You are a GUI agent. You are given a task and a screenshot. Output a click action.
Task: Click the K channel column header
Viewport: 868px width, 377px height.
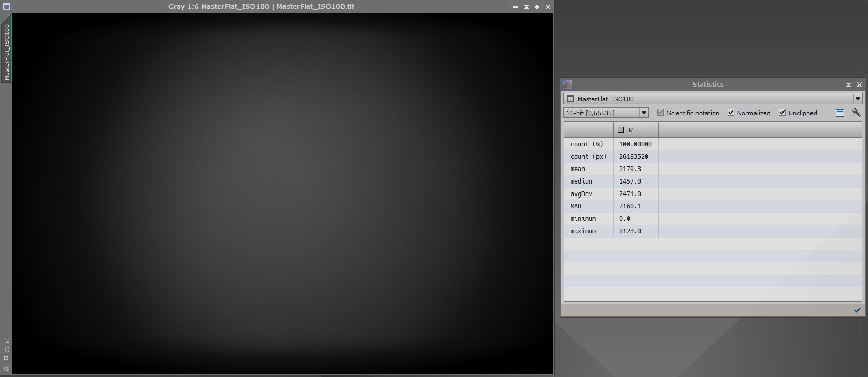(636, 130)
